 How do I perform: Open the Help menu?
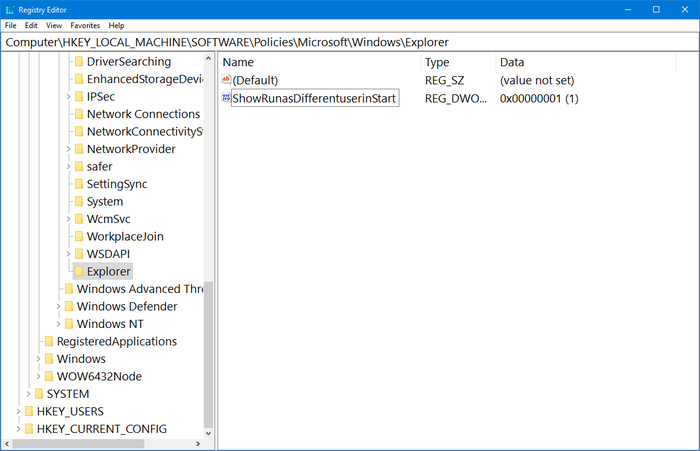(x=116, y=25)
